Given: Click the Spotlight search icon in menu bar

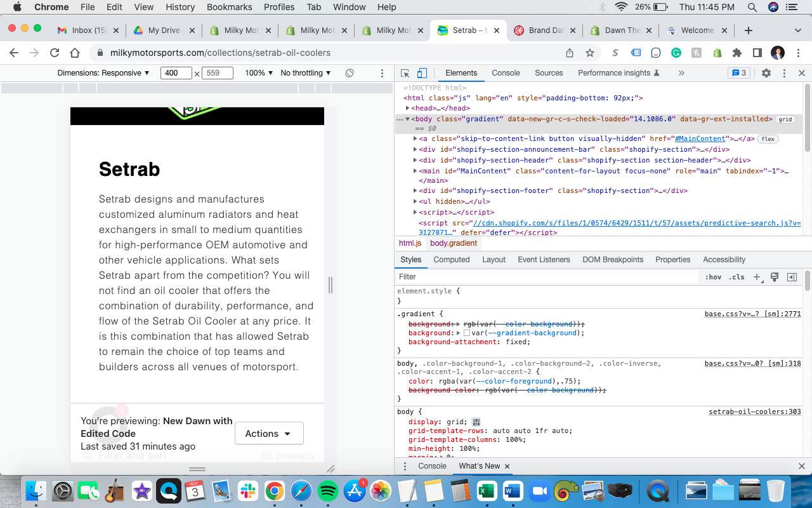Looking at the screenshot, I should tap(752, 7).
